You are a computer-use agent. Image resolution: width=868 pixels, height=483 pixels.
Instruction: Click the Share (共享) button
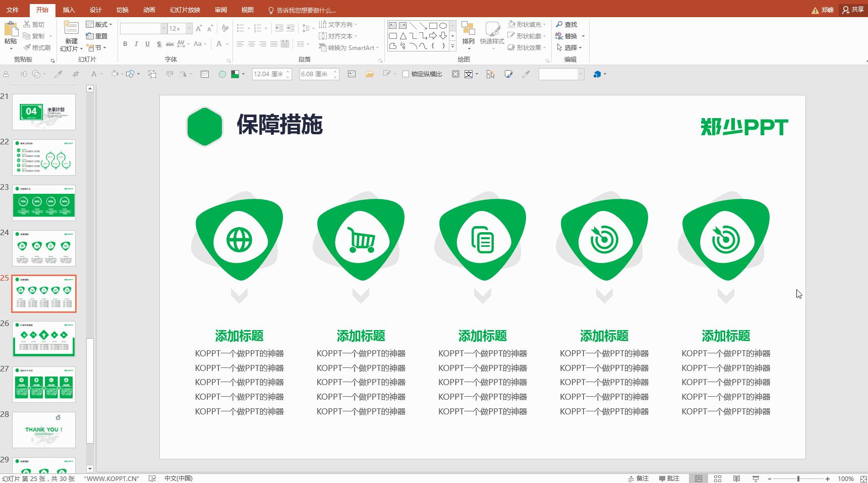[x=853, y=10]
